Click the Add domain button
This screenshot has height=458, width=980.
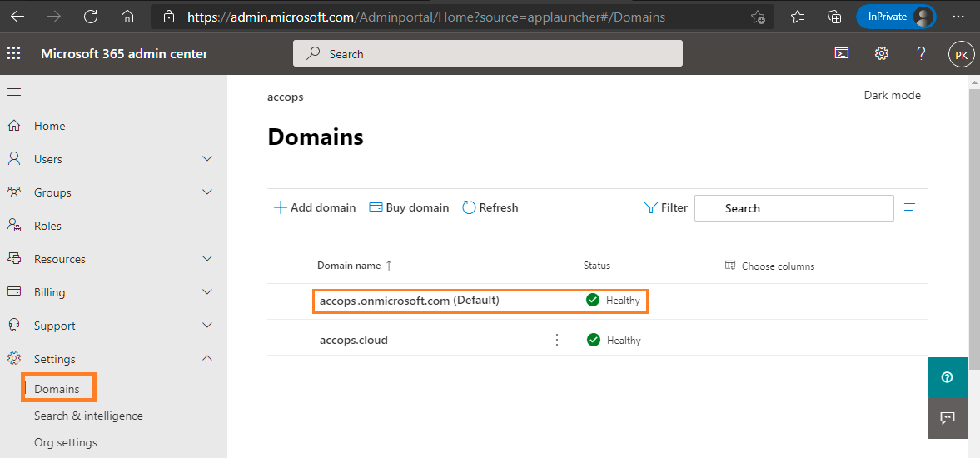315,208
